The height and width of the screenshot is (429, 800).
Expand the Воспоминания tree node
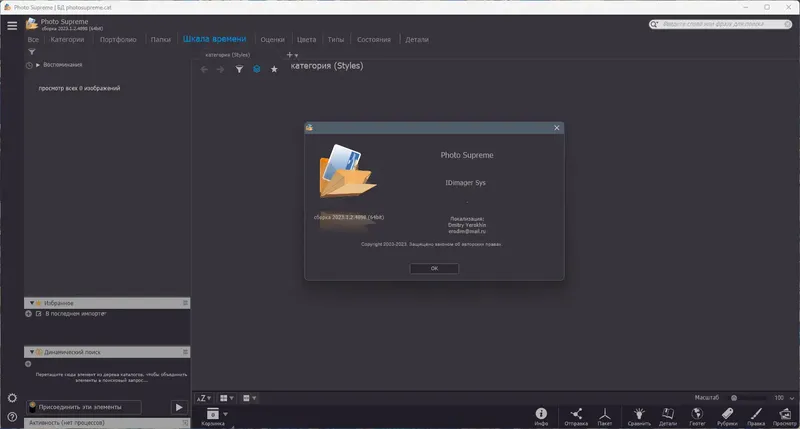(x=38, y=65)
